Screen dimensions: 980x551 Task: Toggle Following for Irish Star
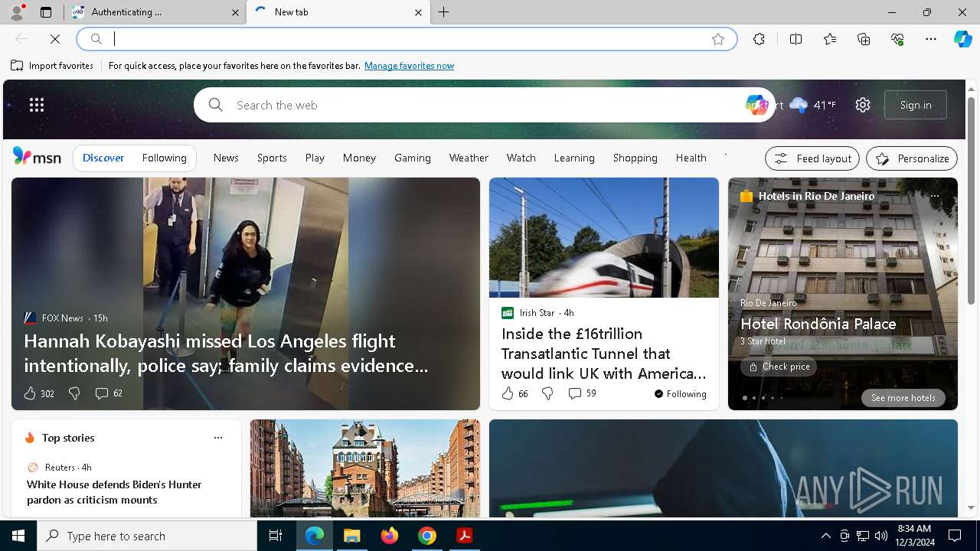tap(680, 394)
